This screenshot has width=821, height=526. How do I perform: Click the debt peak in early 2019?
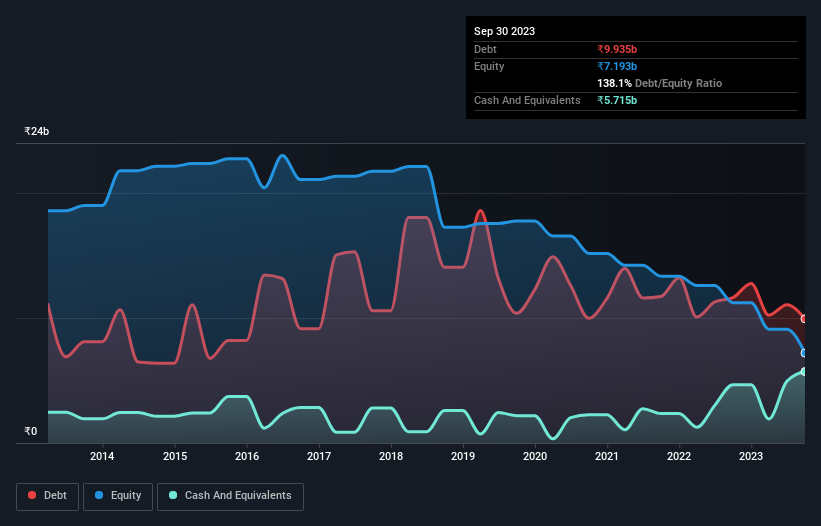[481, 211]
